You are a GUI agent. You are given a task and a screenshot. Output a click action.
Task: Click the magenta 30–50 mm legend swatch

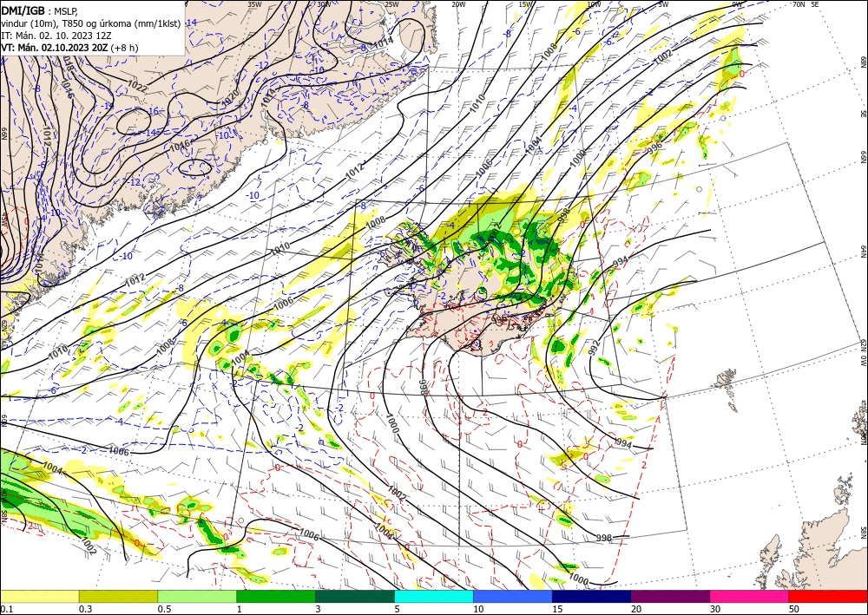point(750,596)
